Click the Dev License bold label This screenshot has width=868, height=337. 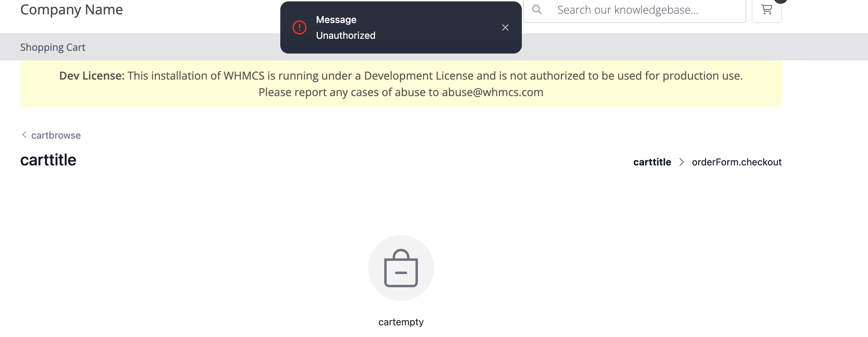pyautogui.click(x=92, y=76)
